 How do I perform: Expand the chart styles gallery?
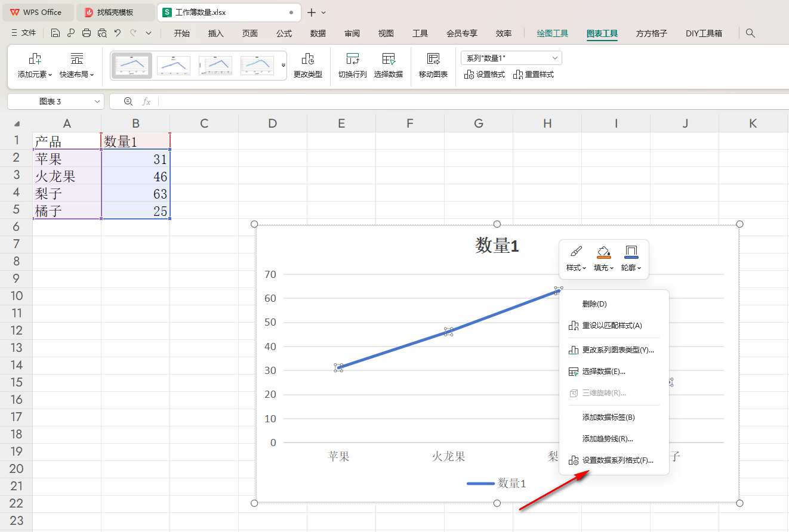[x=283, y=65]
